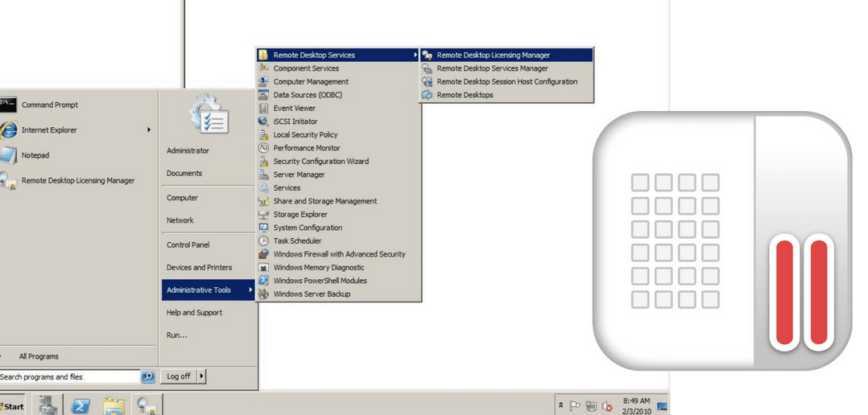
Task: Click the Internet Explorer icon
Action: click(x=8, y=129)
